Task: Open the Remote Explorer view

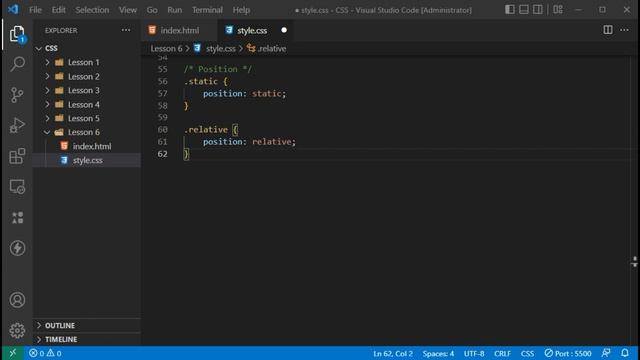Action: (17, 187)
